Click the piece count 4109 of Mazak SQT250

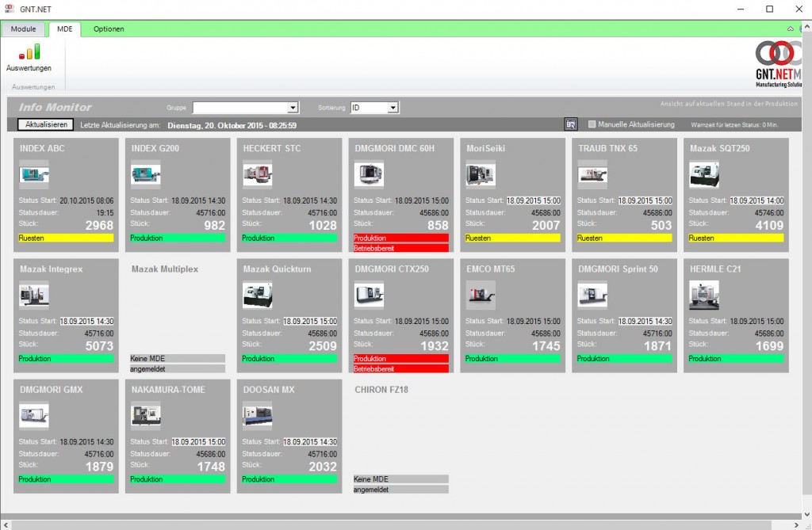tap(769, 226)
